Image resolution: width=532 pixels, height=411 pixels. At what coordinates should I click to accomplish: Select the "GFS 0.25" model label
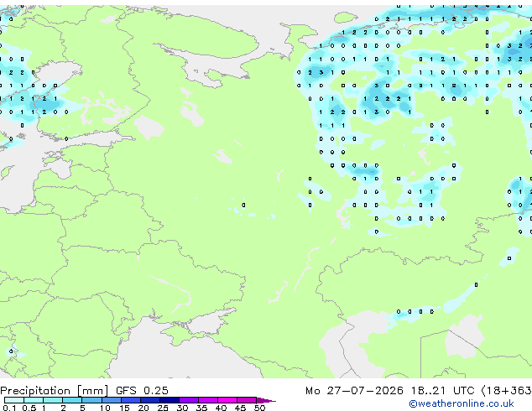[142, 390]
